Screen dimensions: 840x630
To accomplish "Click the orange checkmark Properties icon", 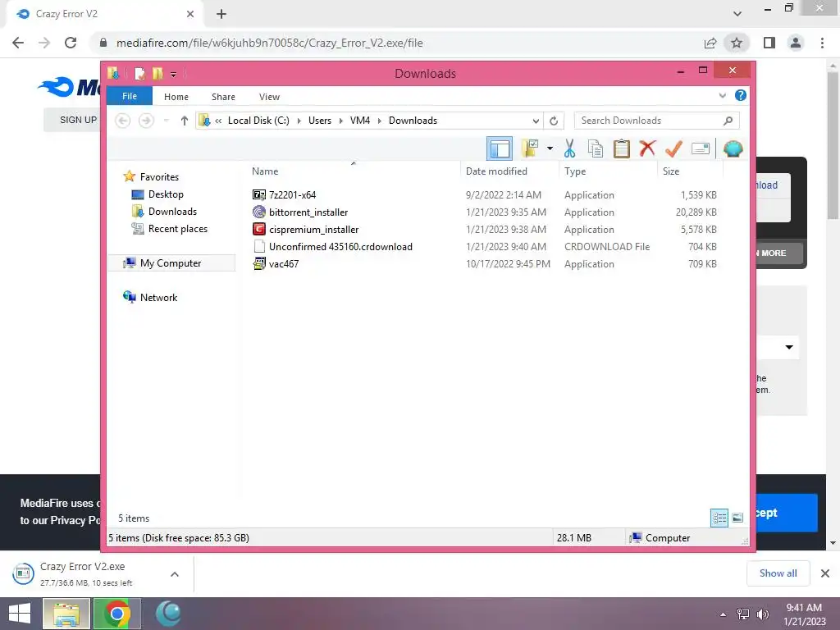I will coord(673,149).
